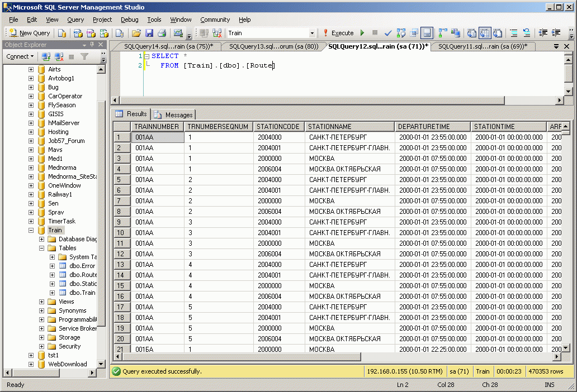The image size is (577, 392).
Task: Click the Object Explorer vertical scrollbar thumb
Action: 101,213
